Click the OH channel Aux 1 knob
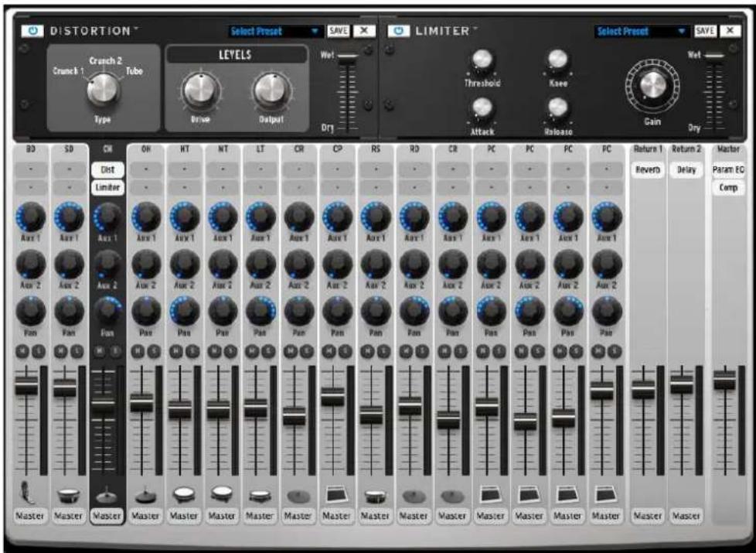This screenshot has height=553, width=756. click(x=145, y=217)
